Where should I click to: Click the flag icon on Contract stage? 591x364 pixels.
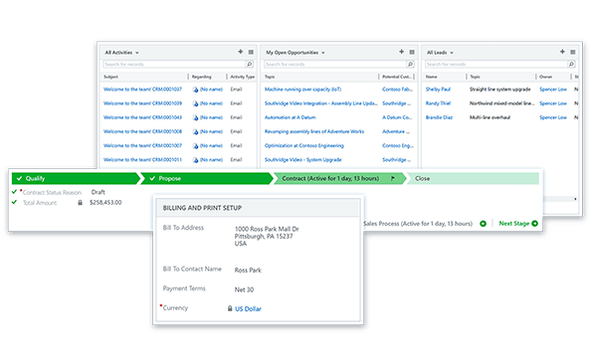pos(393,178)
